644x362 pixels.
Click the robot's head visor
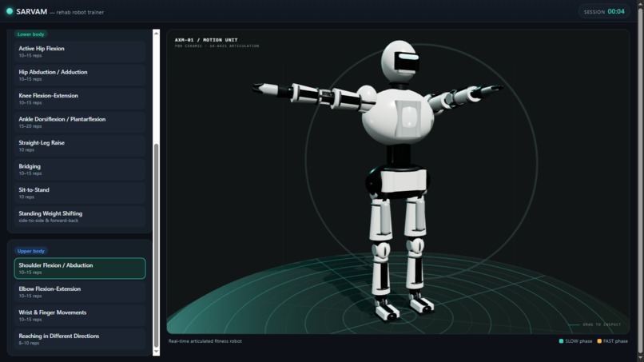pyautogui.click(x=407, y=61)
